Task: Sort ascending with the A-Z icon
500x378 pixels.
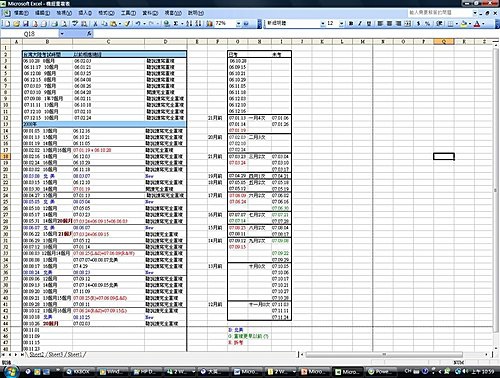Action: click(189, 23)
